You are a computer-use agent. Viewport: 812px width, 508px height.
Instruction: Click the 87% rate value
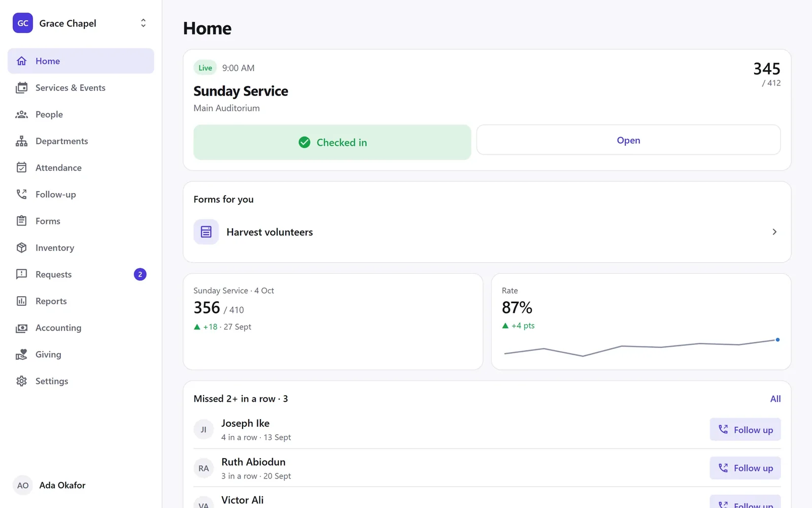point(517,307)
